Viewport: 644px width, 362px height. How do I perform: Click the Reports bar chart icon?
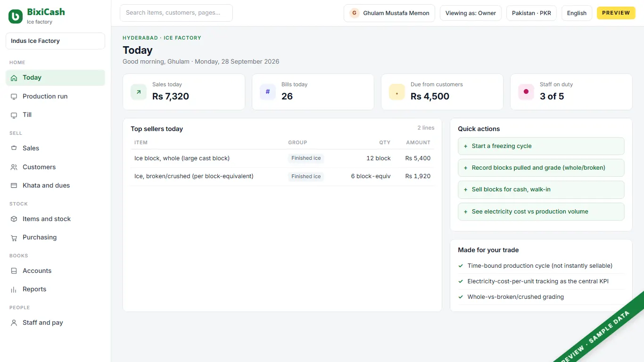[14, 289]
